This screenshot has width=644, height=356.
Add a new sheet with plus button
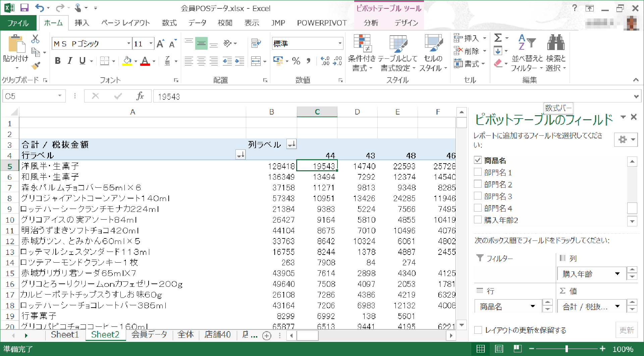click(x=267, y=336)
